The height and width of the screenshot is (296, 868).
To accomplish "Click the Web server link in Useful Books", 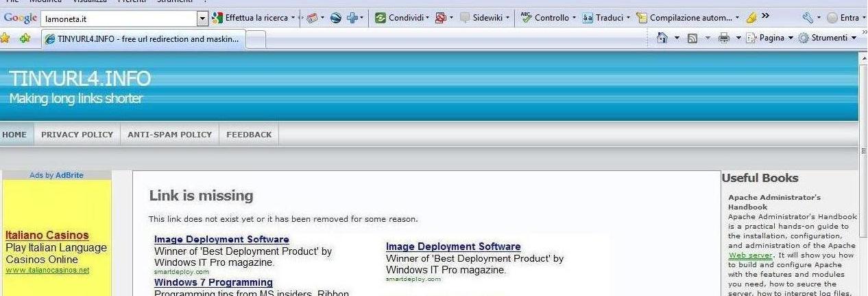I will point(750,255).
